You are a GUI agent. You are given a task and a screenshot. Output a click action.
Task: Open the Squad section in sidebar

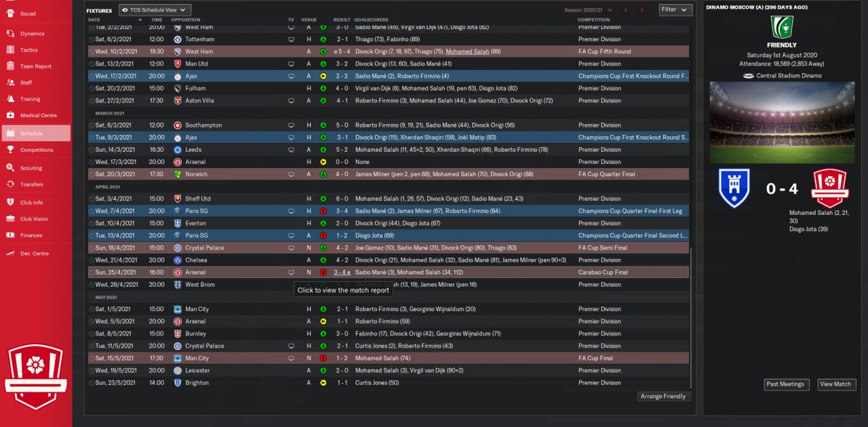pyautogui.click(x=35, y=14)
